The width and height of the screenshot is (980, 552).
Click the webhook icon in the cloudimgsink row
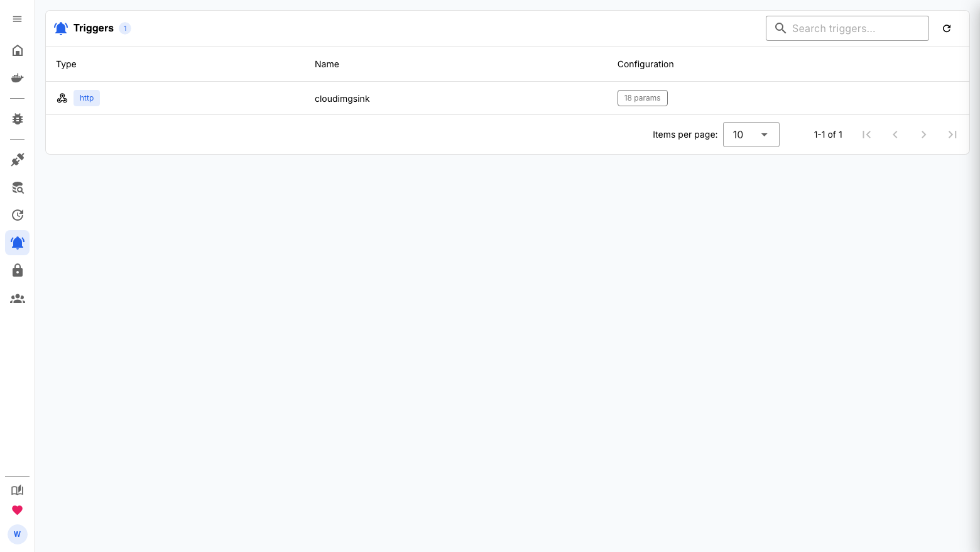(62, 98)
